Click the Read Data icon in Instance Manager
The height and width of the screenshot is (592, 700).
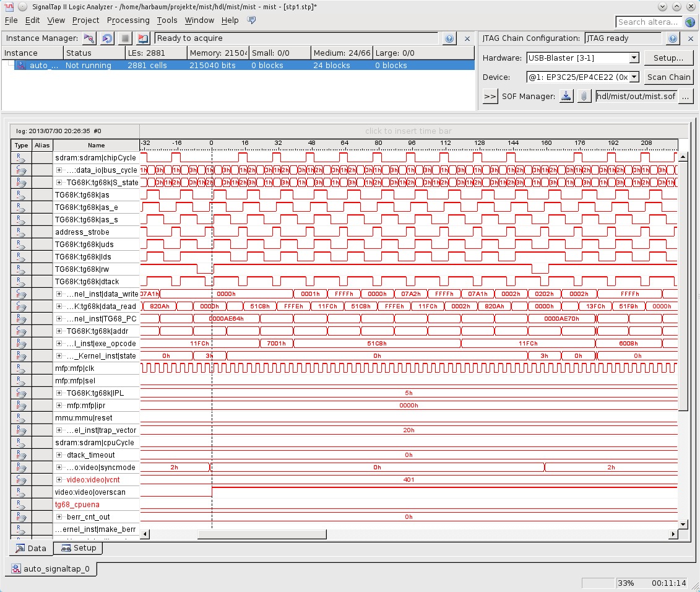pyautogui.click(x=143, y=38)
